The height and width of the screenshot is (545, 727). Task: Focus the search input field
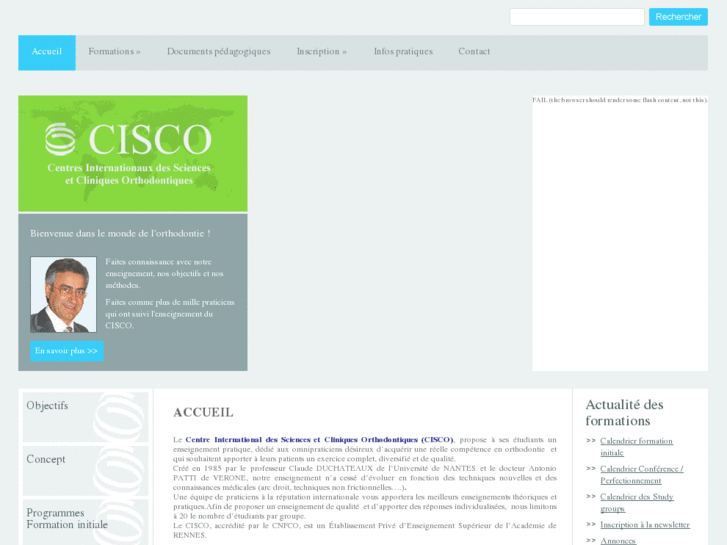[577, 17]
